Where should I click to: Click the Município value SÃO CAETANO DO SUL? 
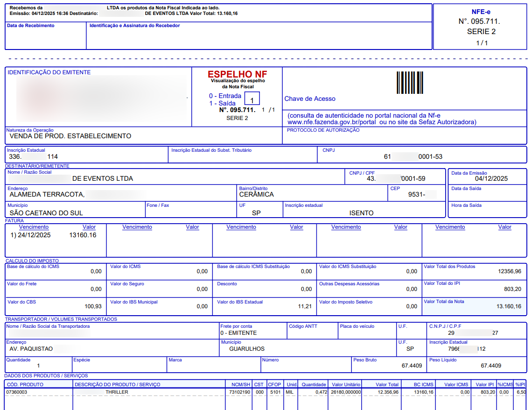pos(46,213)
